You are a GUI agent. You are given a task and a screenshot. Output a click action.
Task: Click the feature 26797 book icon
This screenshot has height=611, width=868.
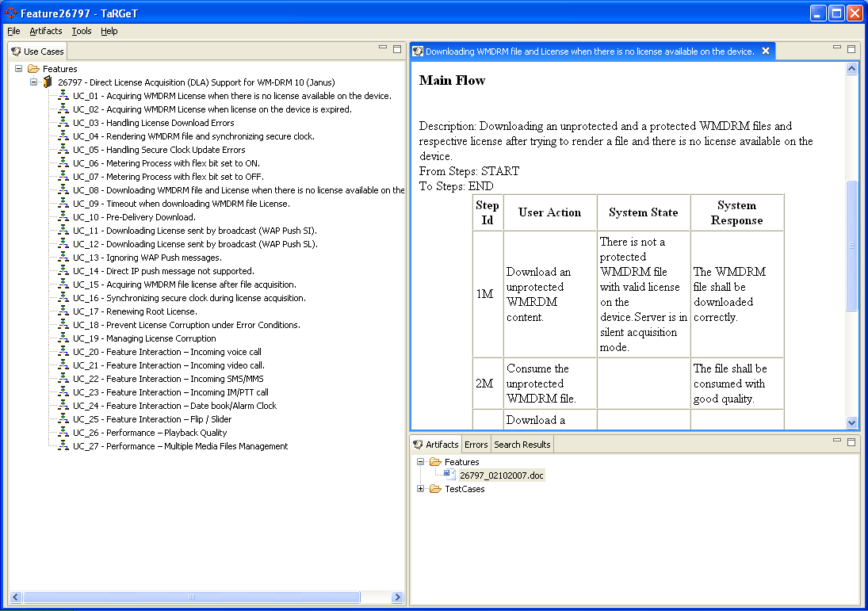[48, 82]
